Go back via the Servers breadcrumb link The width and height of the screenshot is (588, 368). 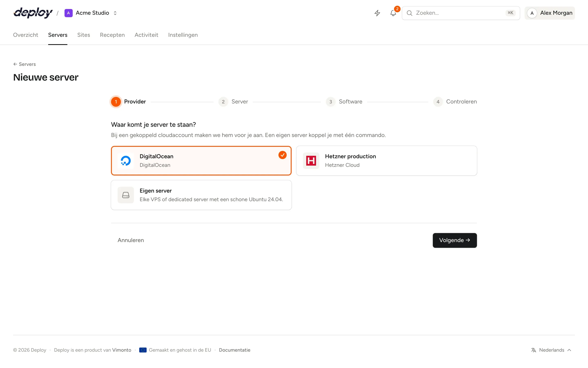click(x=24, y=64)
